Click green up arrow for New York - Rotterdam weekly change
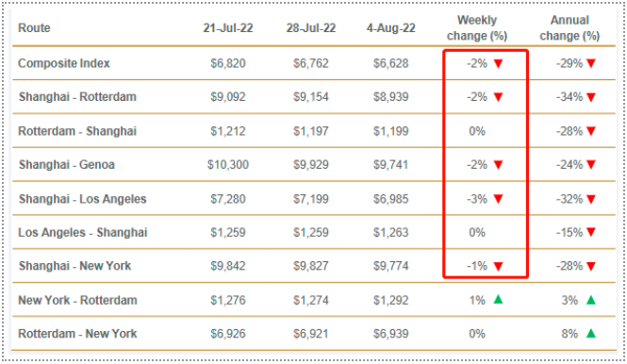Image resolution: width=627 pixels, height=364 pixels. (498, 300)
